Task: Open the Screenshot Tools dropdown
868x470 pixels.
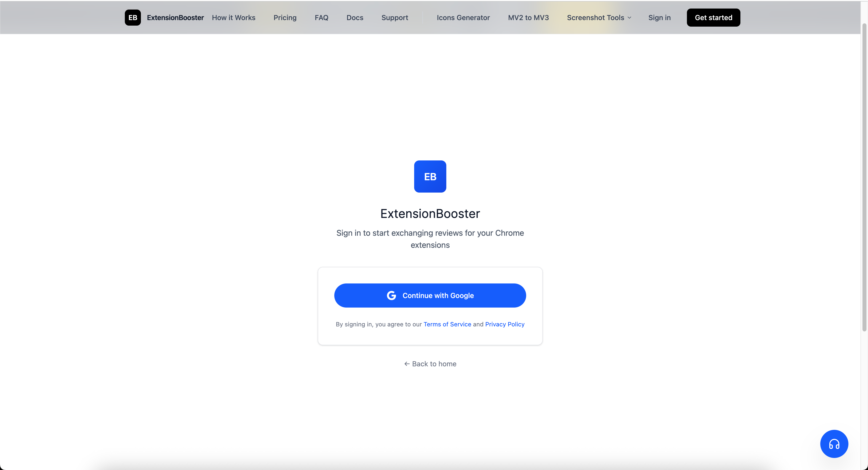Action: point(595,18)
